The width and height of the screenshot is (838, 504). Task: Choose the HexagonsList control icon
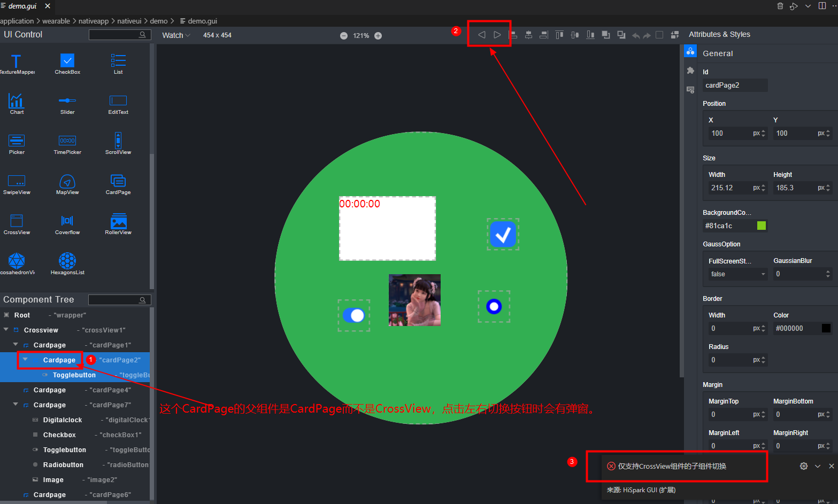click(67, 264)
